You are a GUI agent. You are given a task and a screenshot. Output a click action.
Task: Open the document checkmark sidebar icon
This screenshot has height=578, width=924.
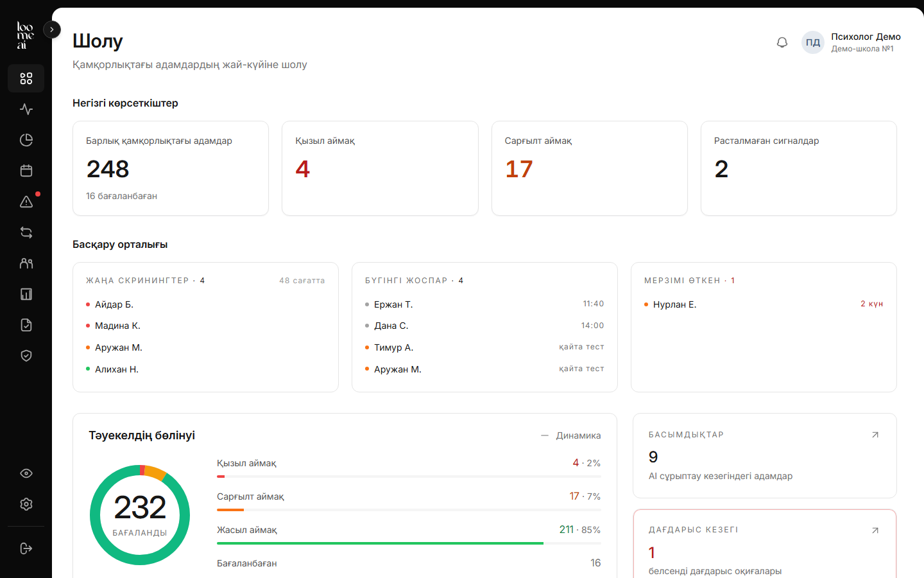[26, 325]
